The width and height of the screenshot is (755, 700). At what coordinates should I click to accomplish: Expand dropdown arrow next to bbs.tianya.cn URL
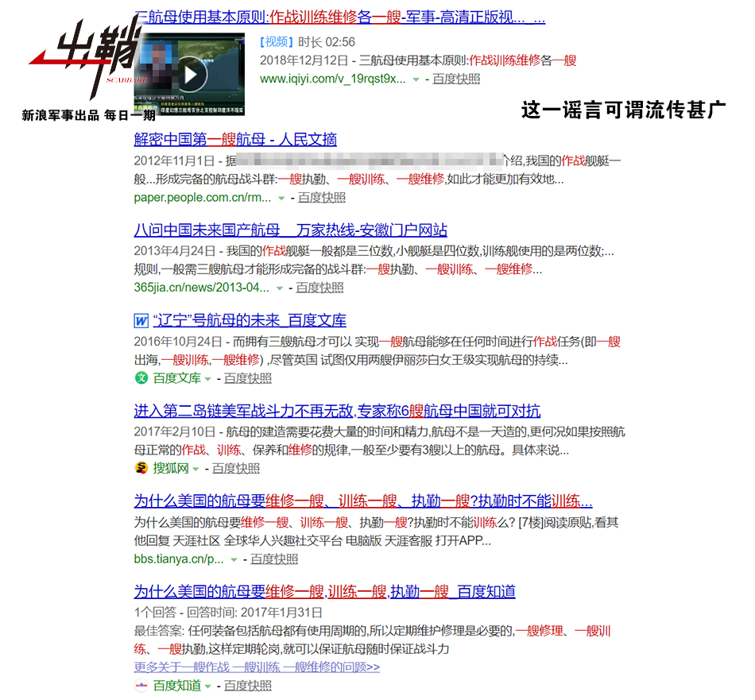[x=234, y=560]
